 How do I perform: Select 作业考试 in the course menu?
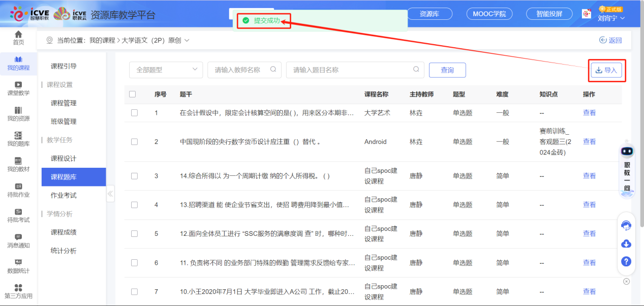point(64,195)
